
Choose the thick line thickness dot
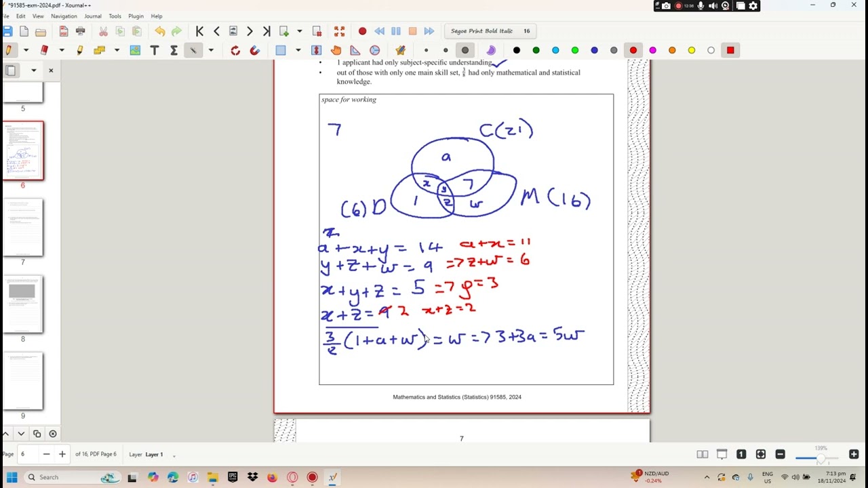point(465,50)
